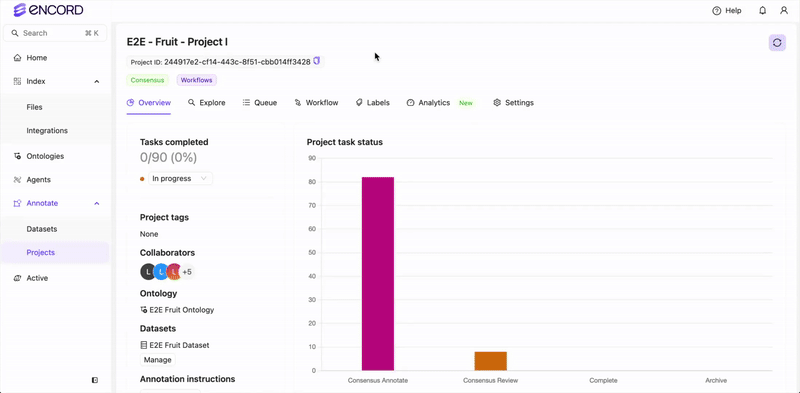Open the Help menu

pos(727,11)
